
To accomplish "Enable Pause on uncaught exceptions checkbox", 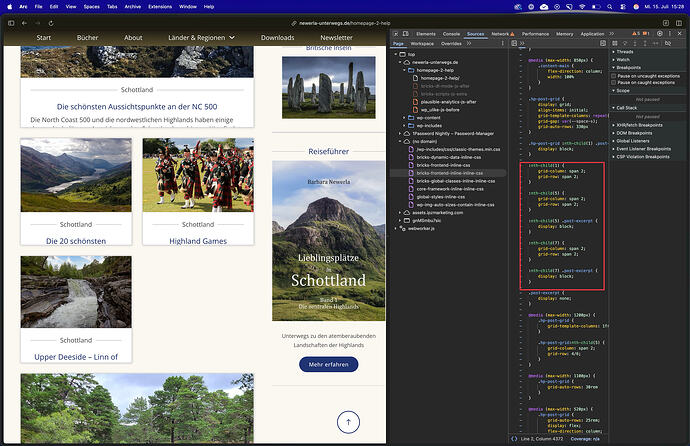I will point(613,76).
